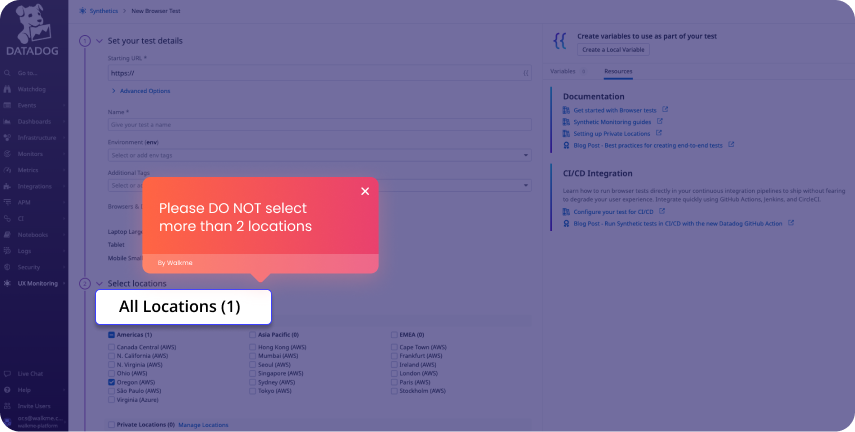
Task: Select the Resources tab
Action: click(617, 72)
